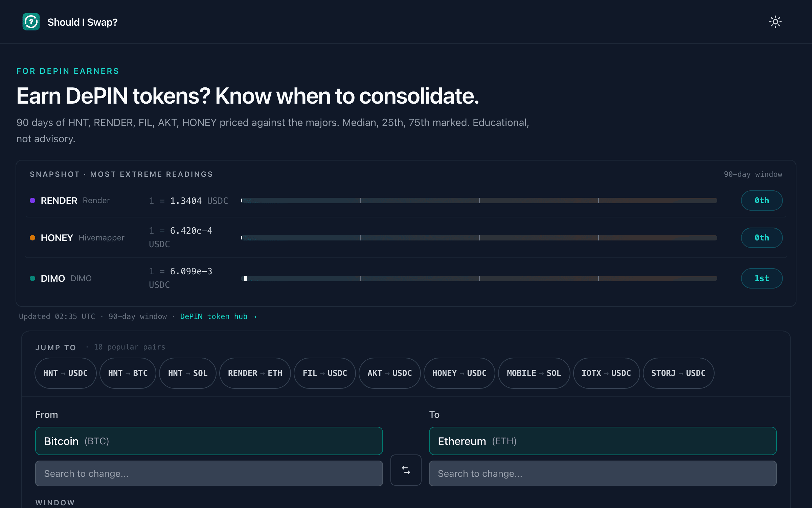Swap the From and To tokens

pyautogui.click(x=406, y=470)
